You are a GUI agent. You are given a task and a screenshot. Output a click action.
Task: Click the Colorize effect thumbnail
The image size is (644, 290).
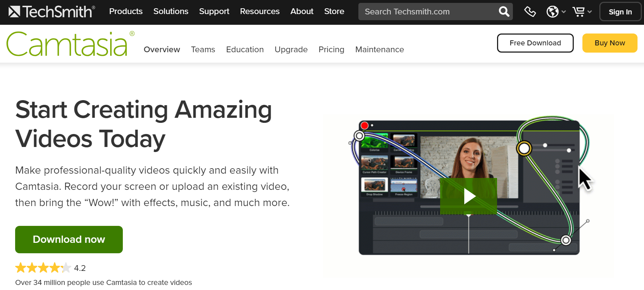[x=374, y=143]
